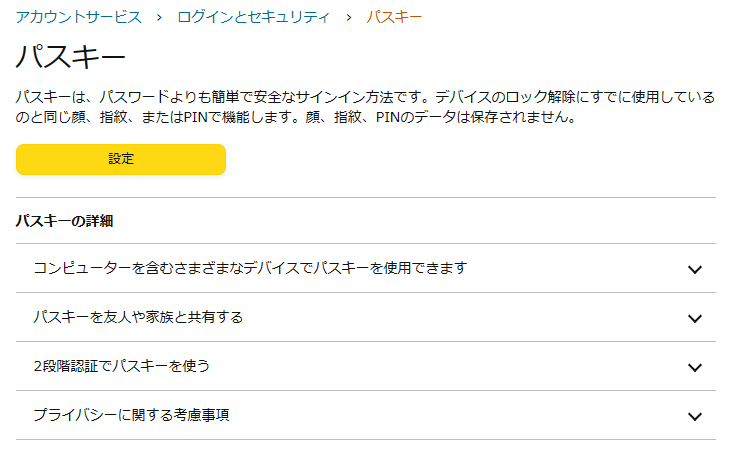Click the orange パスキー breadcrumb item
Image resolution: width=731 pixels, height=462 pixels.
pyautogui.click(x=394, y=17)
